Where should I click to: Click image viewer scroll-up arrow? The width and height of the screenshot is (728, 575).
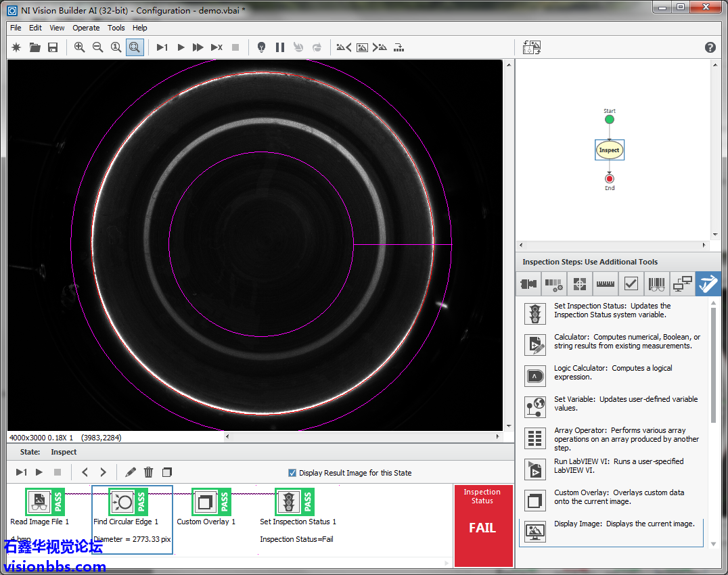click(x=509, y=64)
